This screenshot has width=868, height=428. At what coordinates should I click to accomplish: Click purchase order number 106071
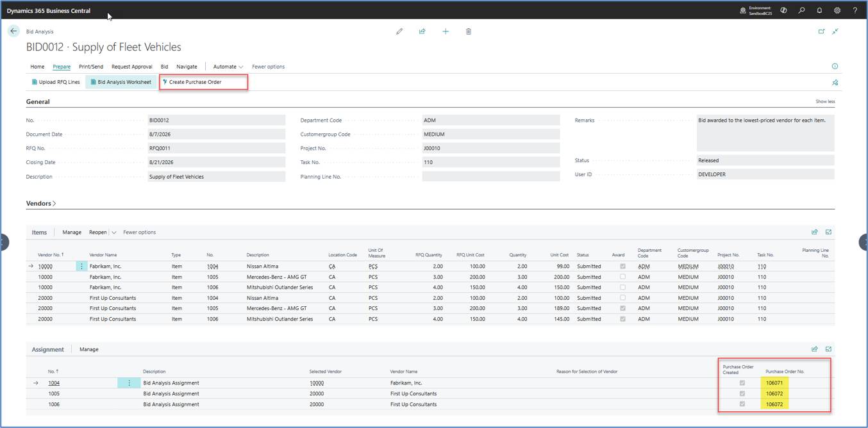tap(775, 383)
